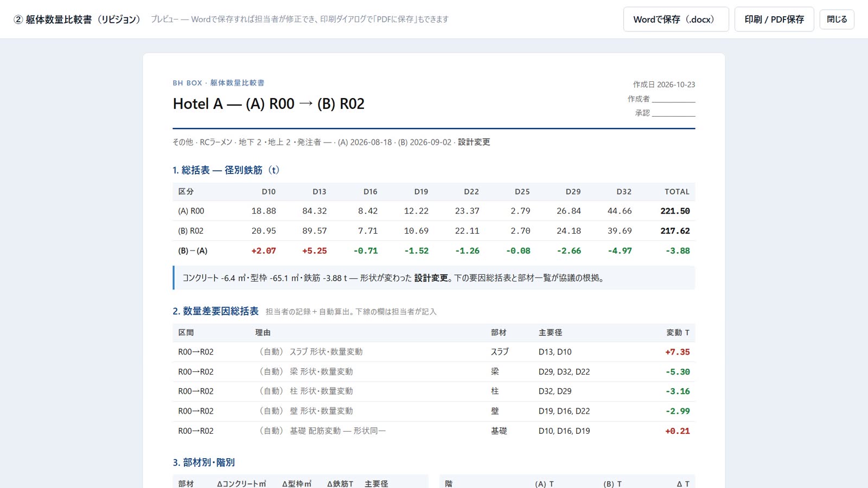Save the report as Word docx

[x=675, y=20]
